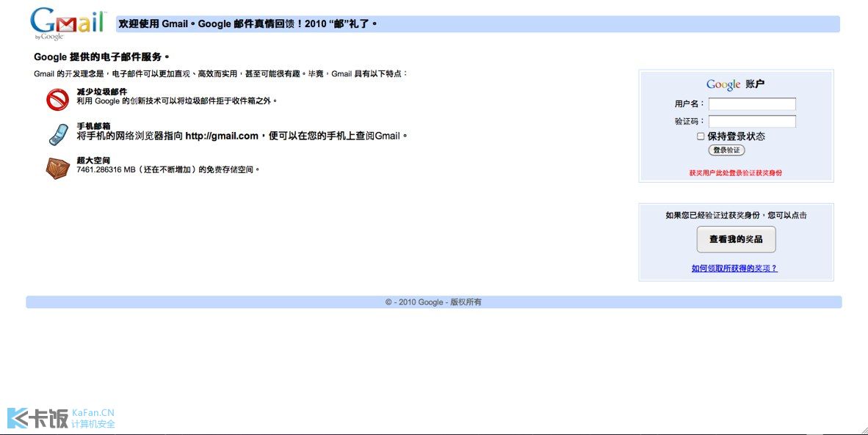
Task: Click the red no-spam icon
Action: tap(57, 100)
